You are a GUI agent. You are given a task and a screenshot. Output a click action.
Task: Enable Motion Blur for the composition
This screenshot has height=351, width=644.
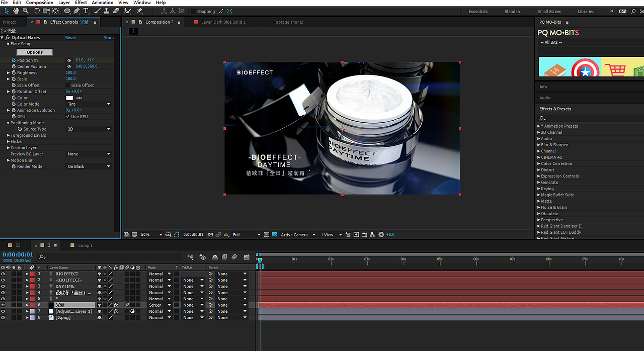pos(234,256)
